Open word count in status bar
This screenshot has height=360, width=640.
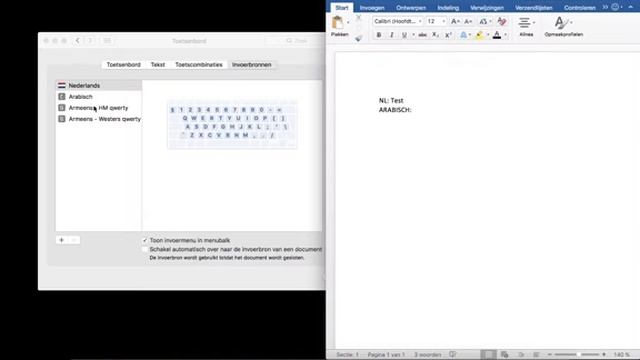pos(427,355)
